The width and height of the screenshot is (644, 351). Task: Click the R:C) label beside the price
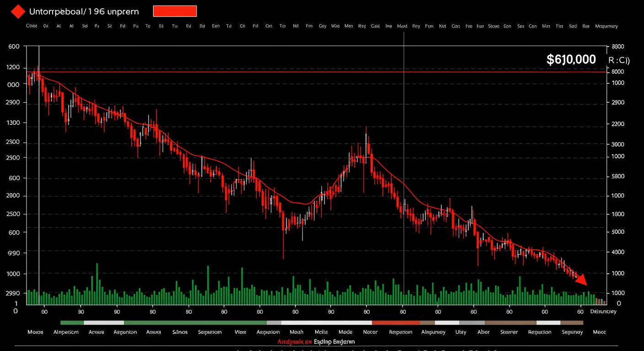(619, 60)
